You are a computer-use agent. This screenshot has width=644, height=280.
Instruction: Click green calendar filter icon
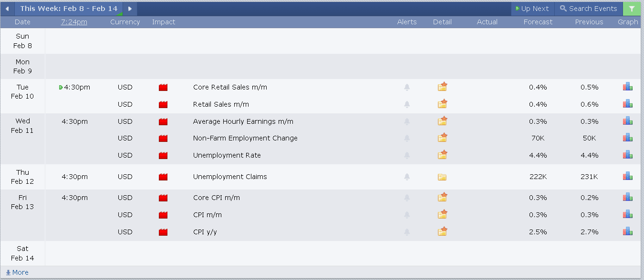tap(632, 9)
